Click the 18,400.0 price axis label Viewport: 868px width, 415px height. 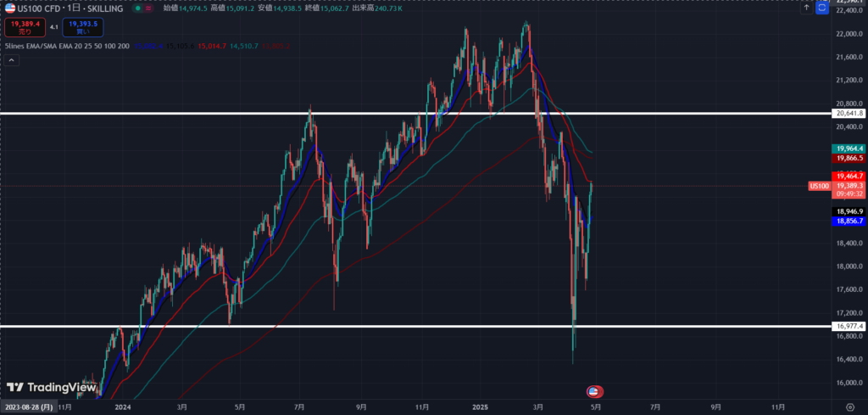[x=848, y=244]
